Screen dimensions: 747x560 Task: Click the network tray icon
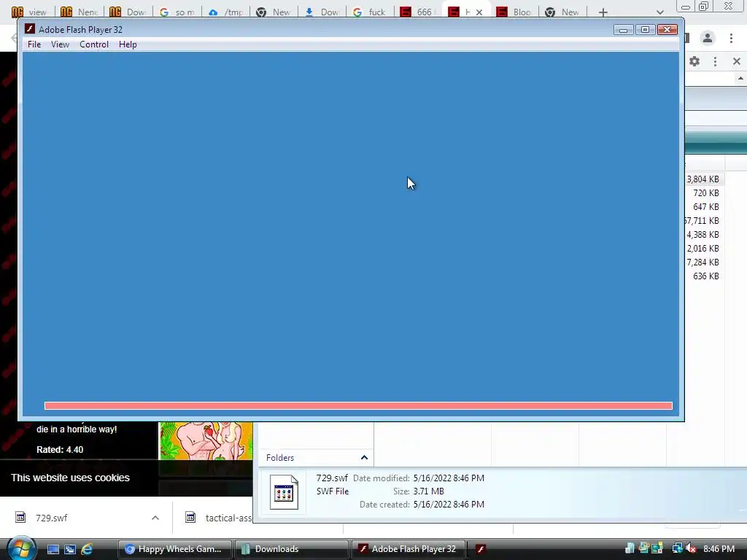tap(677, 548)
